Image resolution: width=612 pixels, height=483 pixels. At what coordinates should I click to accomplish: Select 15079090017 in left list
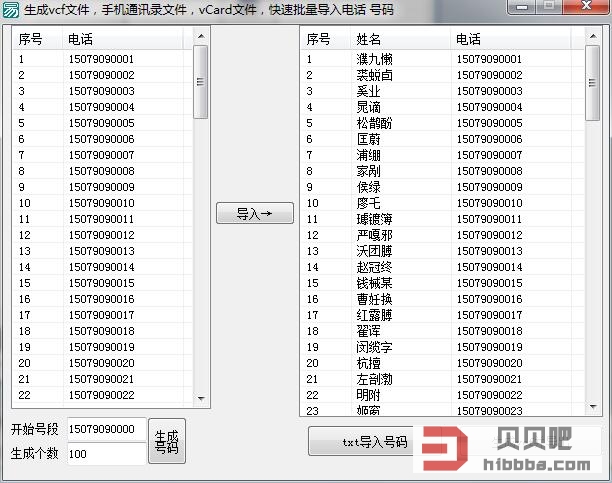coord(101,315)
